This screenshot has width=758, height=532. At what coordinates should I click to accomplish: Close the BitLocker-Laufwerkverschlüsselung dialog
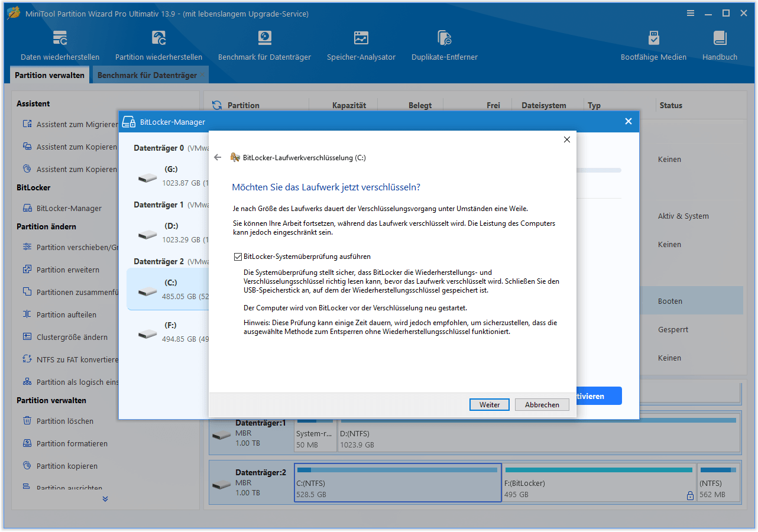tap(567, 140)
